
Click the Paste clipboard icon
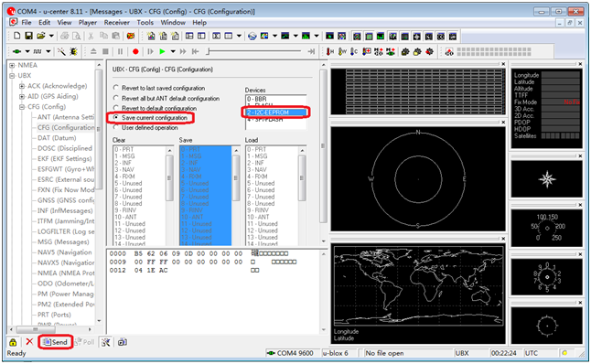116,36
